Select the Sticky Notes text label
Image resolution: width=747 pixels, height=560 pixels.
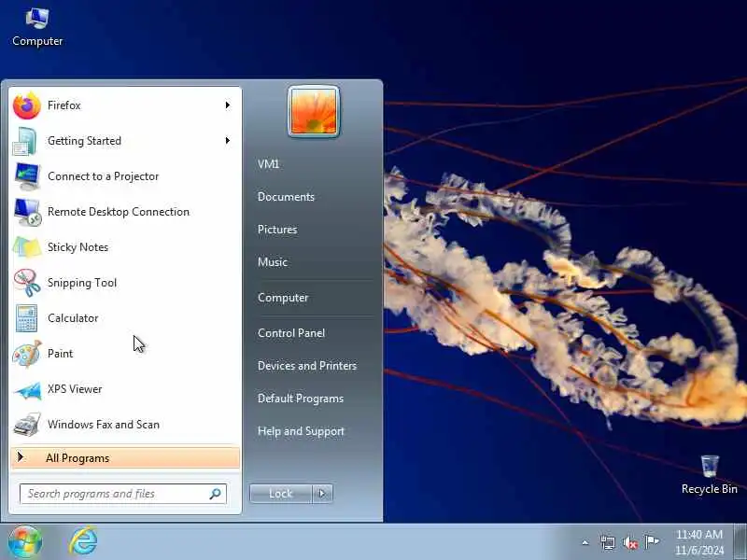pyautogui.click(x=78, y=247)
